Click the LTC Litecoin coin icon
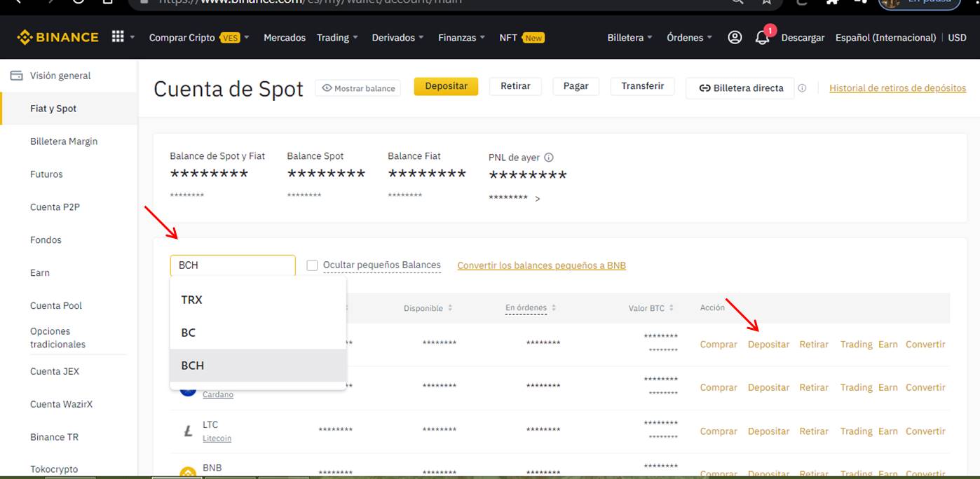 [188, 431]
